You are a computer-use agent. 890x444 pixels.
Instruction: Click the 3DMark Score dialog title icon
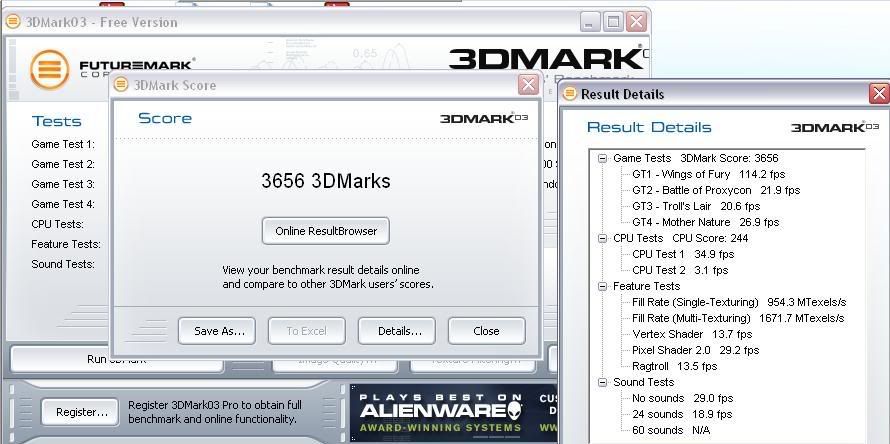point(121,85)
